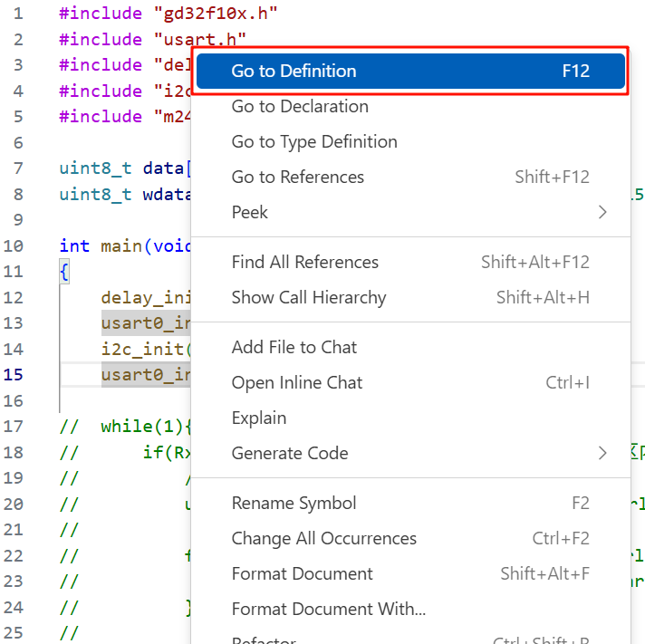Click line number 17 in gutter
The image size is (645, 644).
pos(14,427)
